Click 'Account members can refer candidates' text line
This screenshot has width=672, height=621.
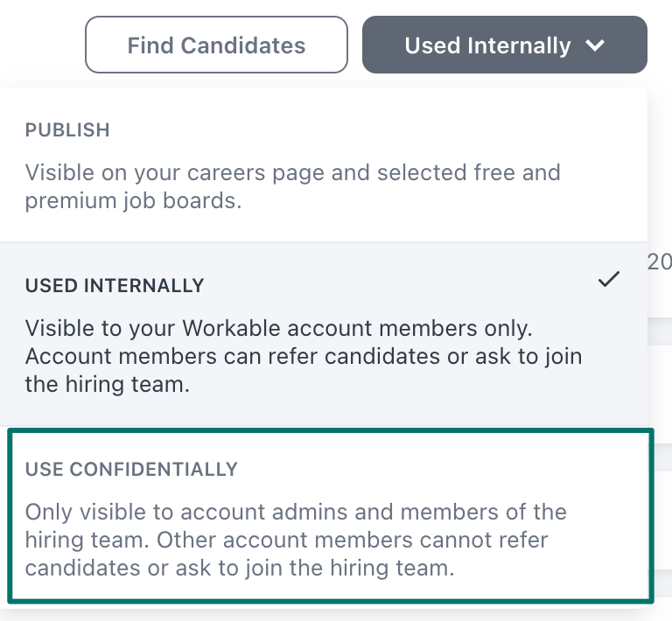tap(304, 357)
